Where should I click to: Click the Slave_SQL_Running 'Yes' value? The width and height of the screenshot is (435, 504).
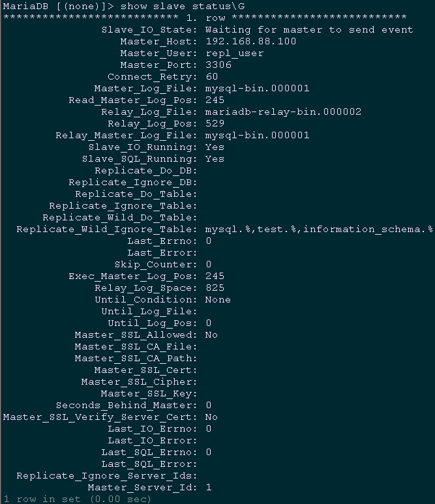pyautogui.click(x=215, y=158)
